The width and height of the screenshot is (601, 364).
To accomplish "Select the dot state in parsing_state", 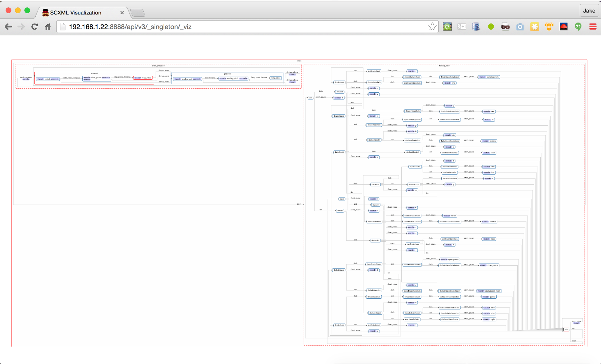I will [x=310, y=98].
